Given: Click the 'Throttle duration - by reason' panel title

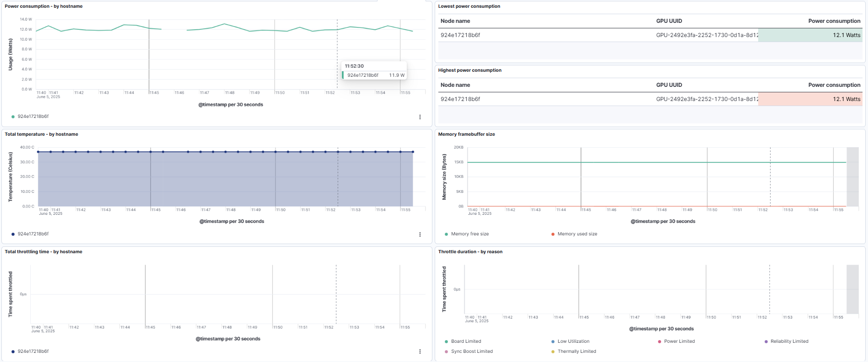Looking at the screenshot, I should pyautogui.click(x=470, y=252).
